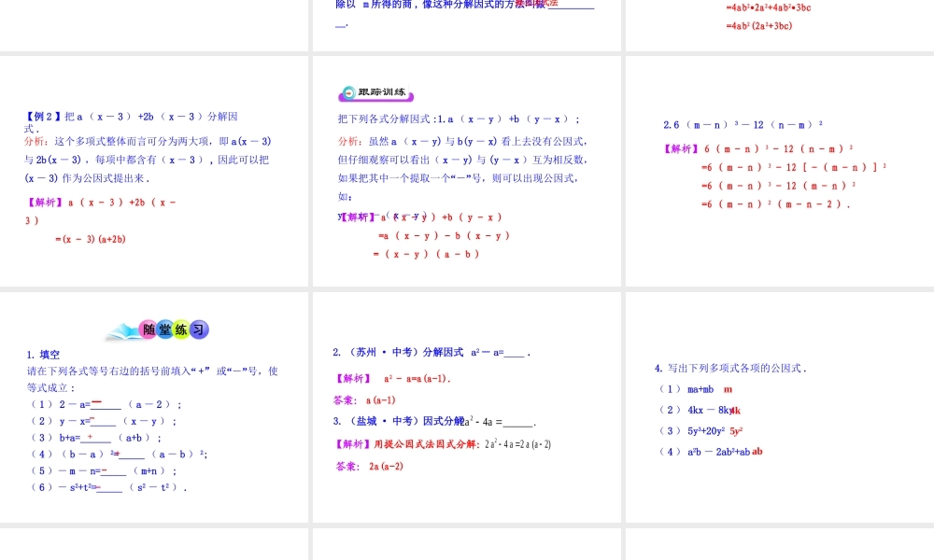The width and height of the screenshot is (934, 560).
Task: Click the 1. 填空 heading
Action: (41, 355)
